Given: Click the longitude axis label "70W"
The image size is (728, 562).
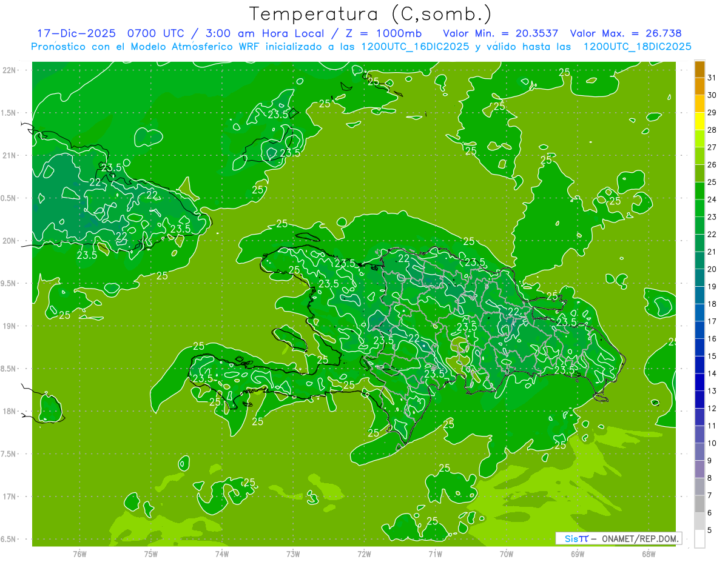Looking at the screenshot, I should [x=507, y=554].
